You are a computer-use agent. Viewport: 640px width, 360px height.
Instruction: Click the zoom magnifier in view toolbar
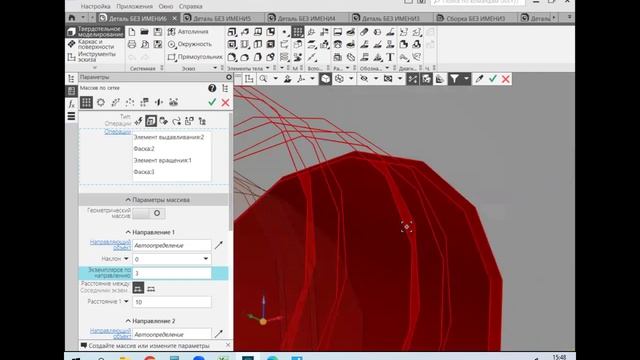(263, 79)
